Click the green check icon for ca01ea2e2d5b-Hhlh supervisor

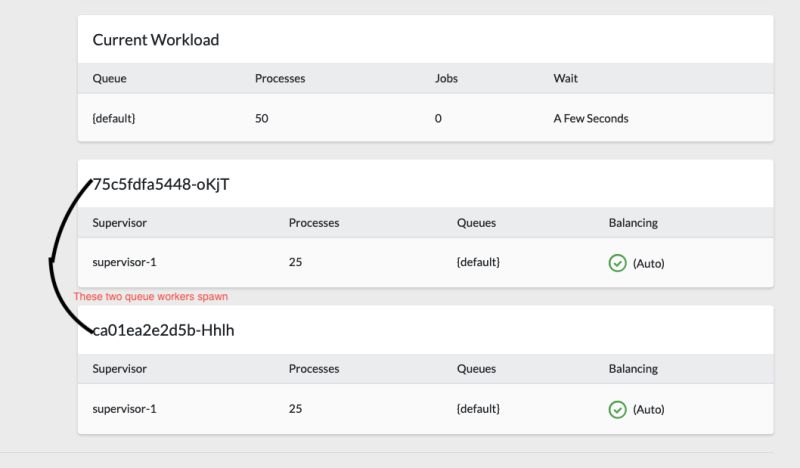tap(617, 409)
